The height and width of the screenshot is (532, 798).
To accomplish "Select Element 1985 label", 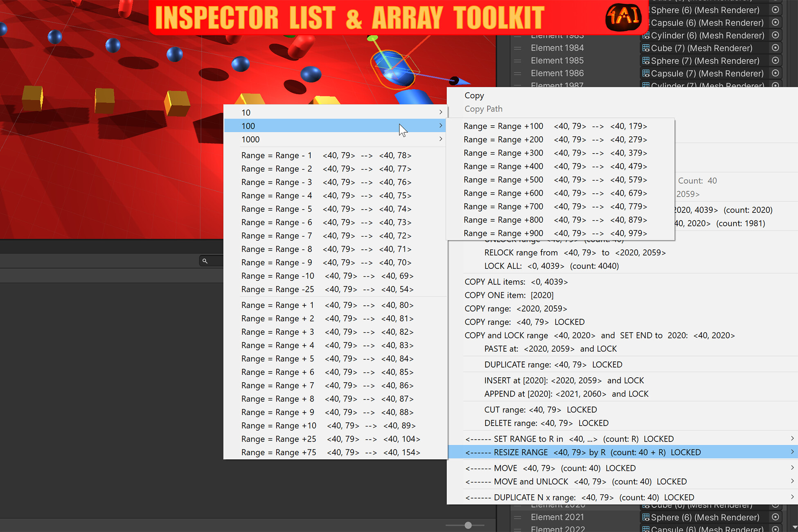I will [557, 61].
